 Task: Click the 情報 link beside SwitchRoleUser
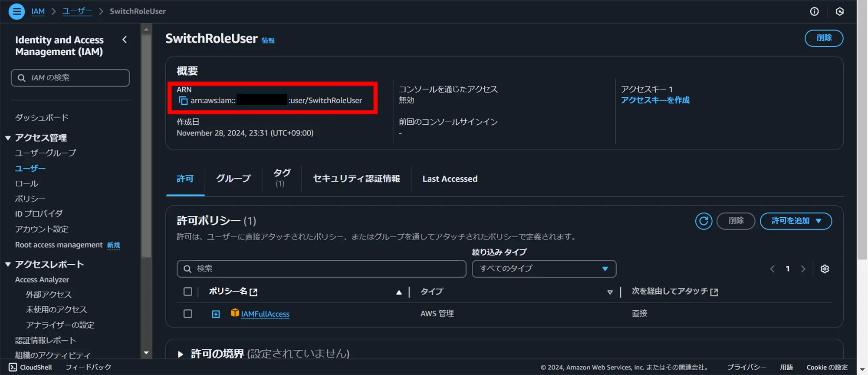click(x=268, y=40)
